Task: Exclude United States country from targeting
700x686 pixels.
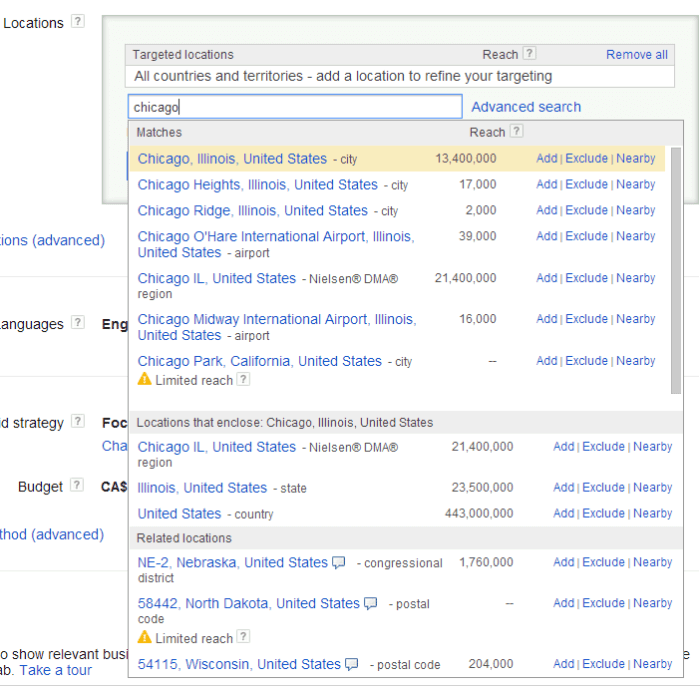Action: coord(603,514)
